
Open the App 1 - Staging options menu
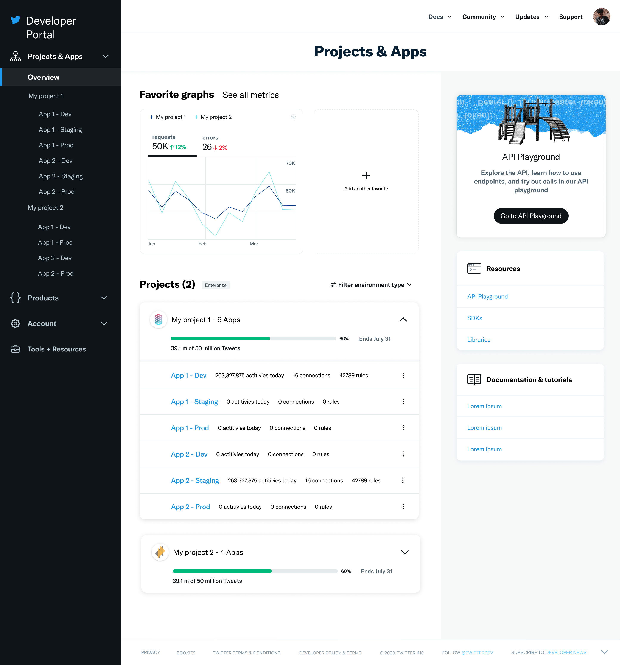[403, 401]
